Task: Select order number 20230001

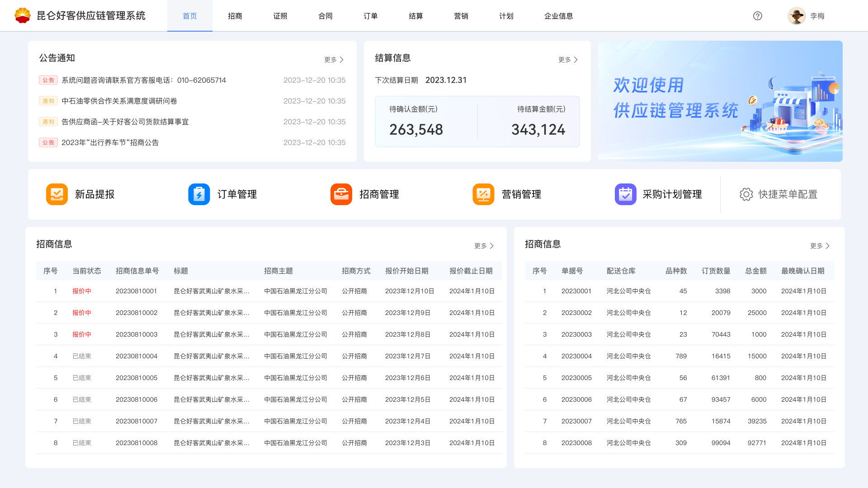Action: pyautogui.click(x=576, y=291)
